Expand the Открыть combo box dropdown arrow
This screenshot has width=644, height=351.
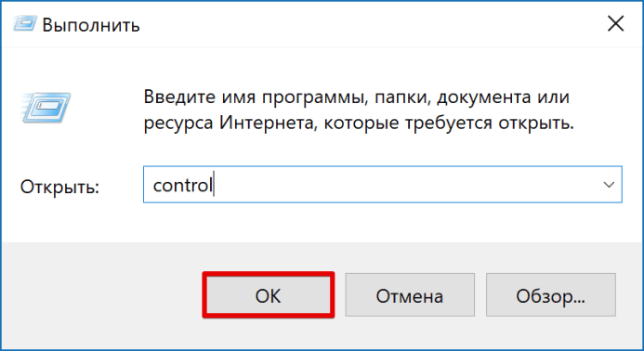(609, 185)
